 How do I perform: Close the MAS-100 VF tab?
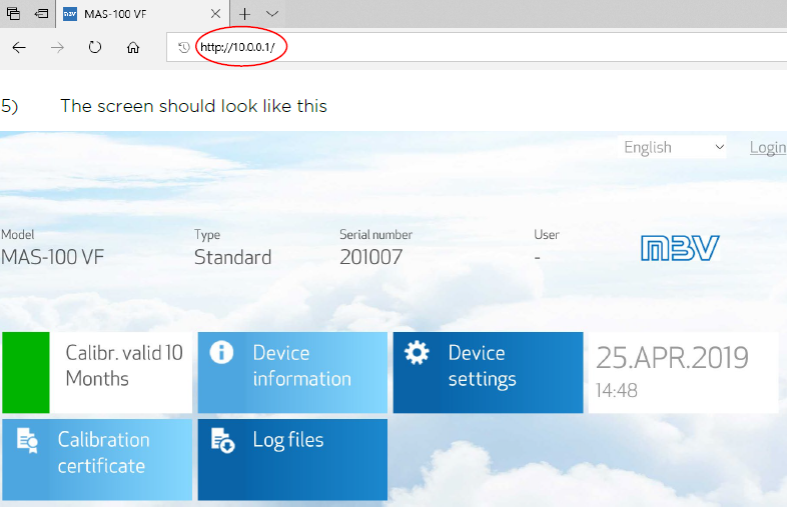pos(215,14)
